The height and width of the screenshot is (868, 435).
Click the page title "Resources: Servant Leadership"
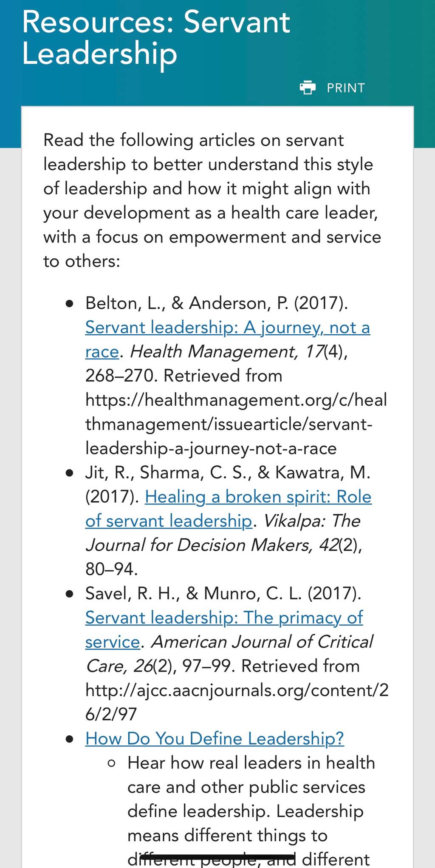[156, 38]
